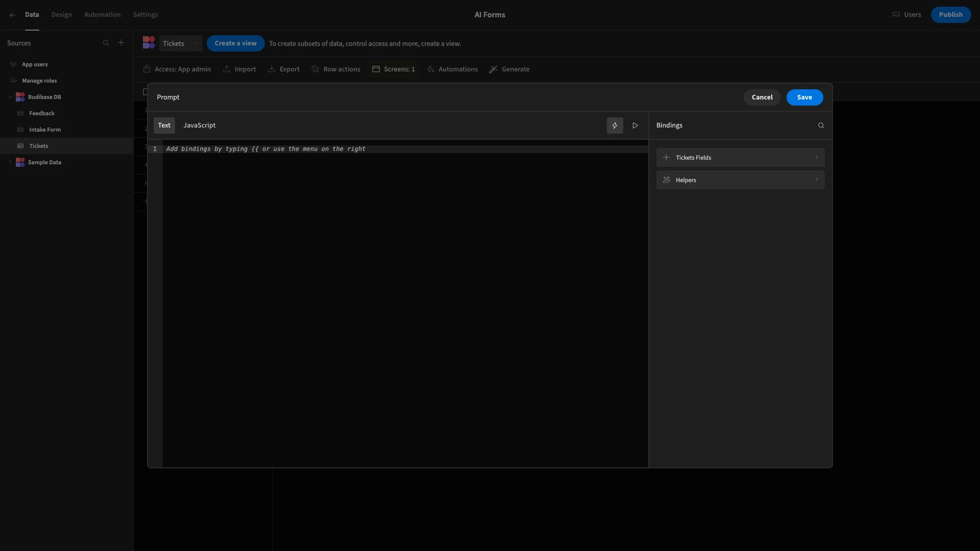Search sources with magnifier icon
This screenshot has height=551, width=980.
click(x=106, y=43)
